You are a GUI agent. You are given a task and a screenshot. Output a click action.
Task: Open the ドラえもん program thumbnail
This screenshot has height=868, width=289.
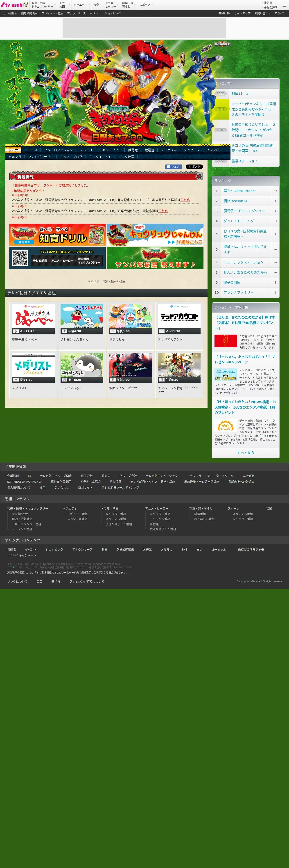(x=131, y=319)
